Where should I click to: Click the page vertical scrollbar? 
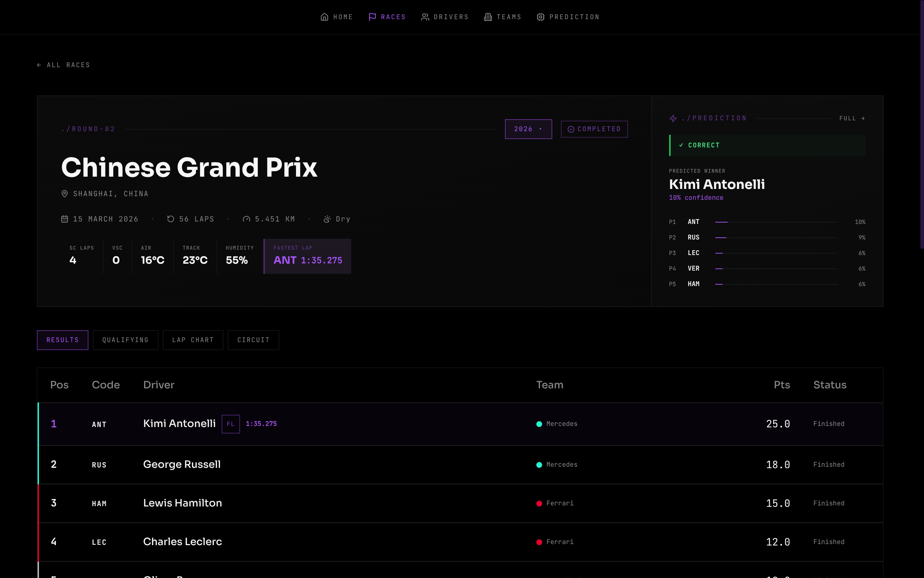tap(922, 124)
